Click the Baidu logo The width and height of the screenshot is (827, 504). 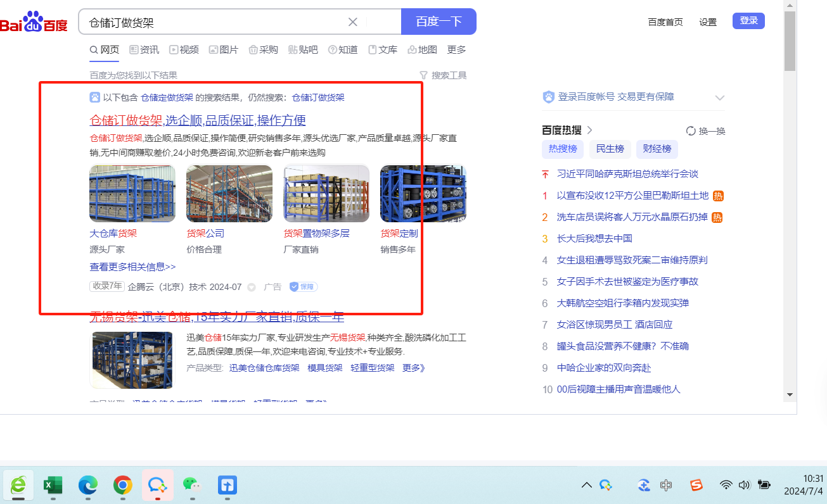(x=34, y=22)
